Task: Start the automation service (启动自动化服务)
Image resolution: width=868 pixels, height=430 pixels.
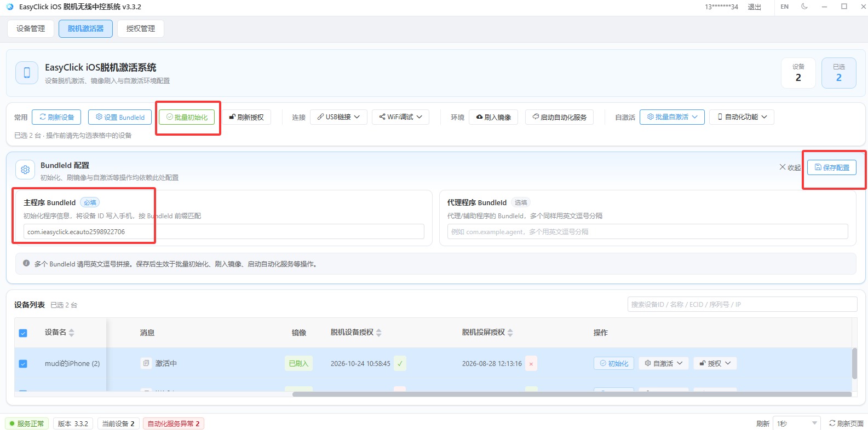Action: pyautogui.click(x=559, y=117)
